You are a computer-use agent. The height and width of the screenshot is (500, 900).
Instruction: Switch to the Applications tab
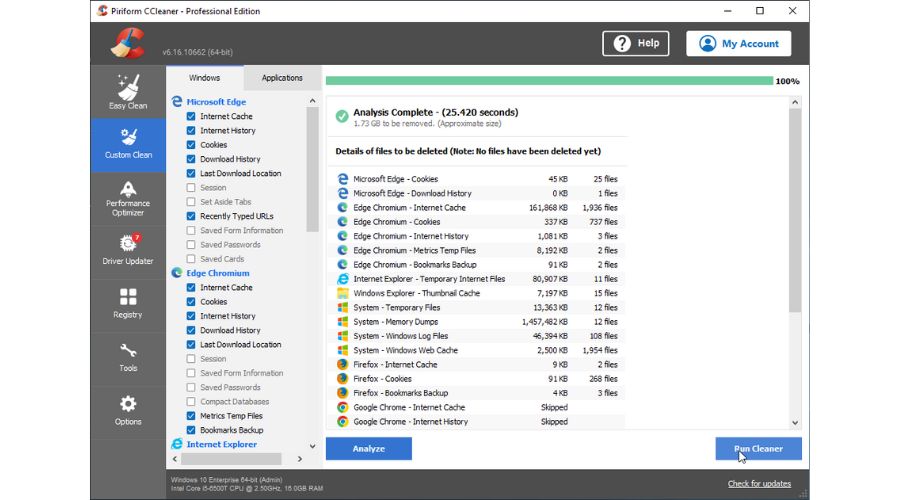pos(282,77)
